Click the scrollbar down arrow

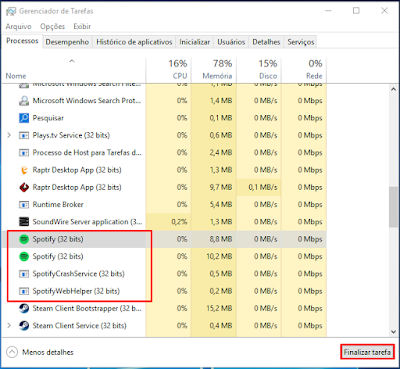393,332
